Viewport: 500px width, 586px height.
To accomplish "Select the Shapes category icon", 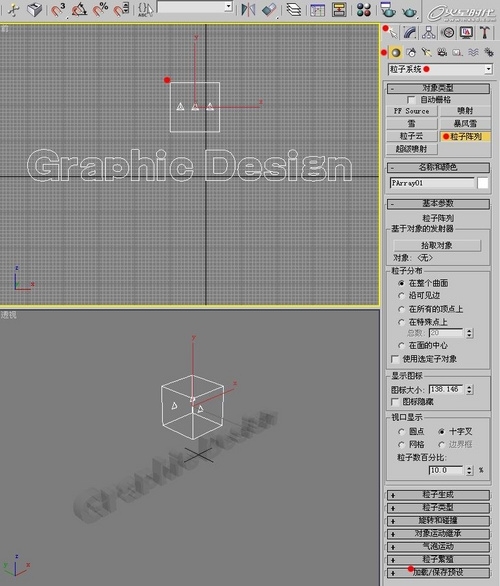I will (411, 53).
